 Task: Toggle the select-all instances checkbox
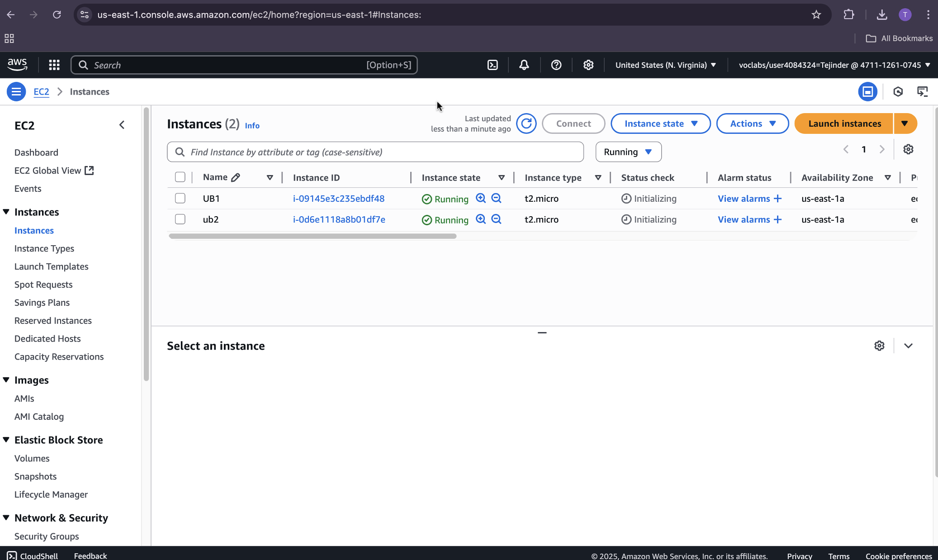(180, 177)
